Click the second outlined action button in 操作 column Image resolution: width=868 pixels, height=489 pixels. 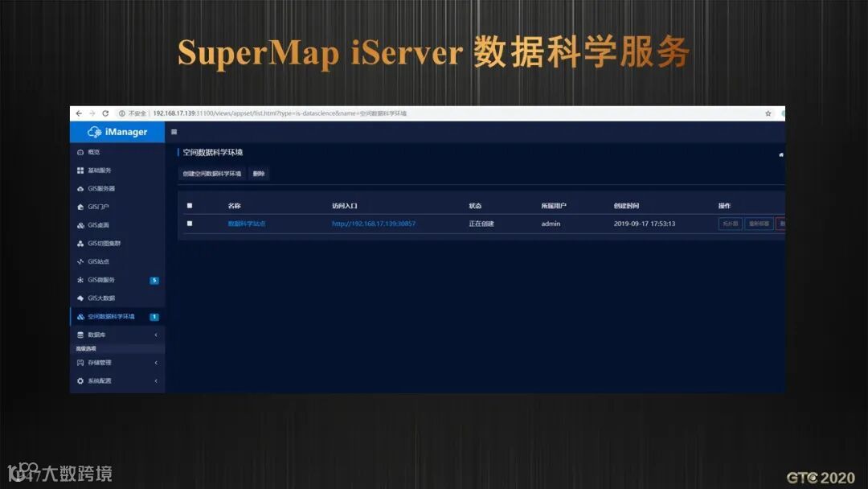(759, 224)
